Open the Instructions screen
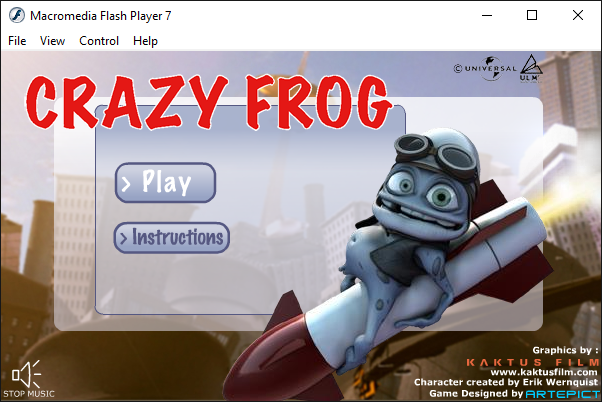Image resolution: width=602 pixels, height=402 pixels. click(x=172, y=238)
